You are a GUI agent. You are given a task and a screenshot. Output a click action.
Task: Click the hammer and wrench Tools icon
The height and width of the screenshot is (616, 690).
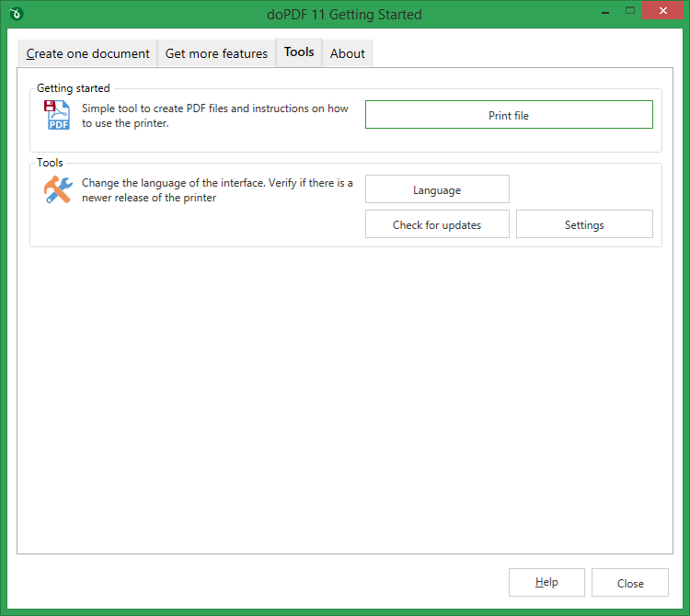pos(58,189)
